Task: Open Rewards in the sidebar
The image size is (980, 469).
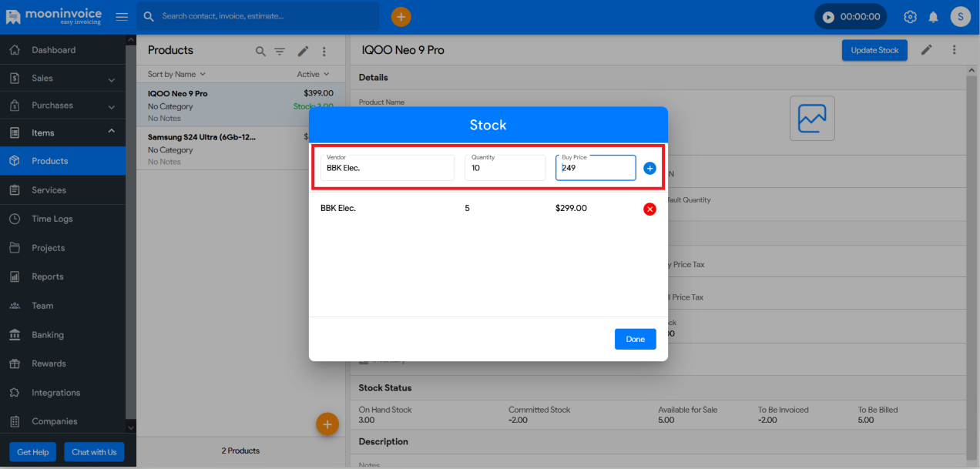Action: coord(62,363)
